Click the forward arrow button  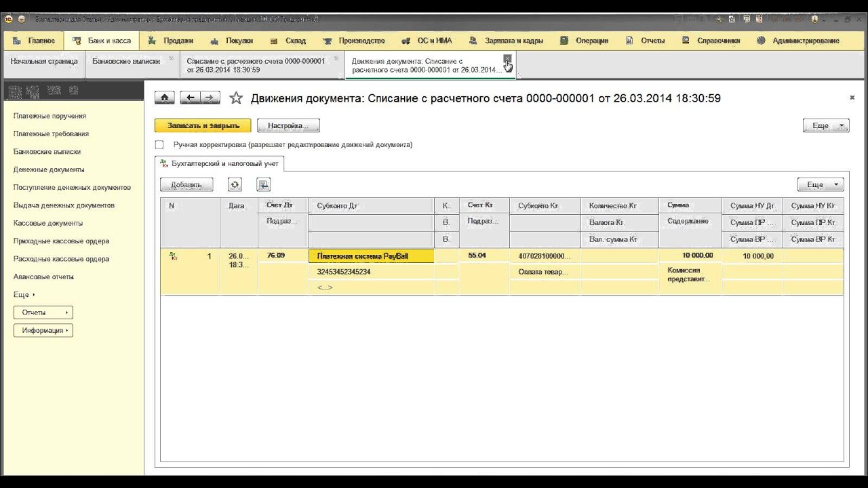[x=211, y=98]
